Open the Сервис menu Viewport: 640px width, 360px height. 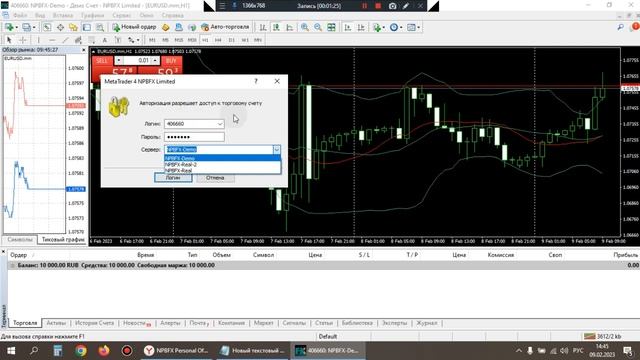(122, 16)
